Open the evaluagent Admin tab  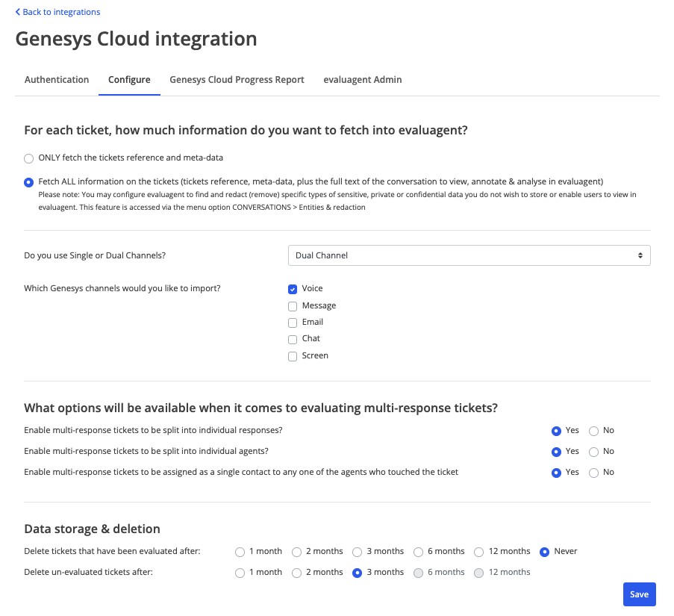pyautogui.click(x=363, y=80)
